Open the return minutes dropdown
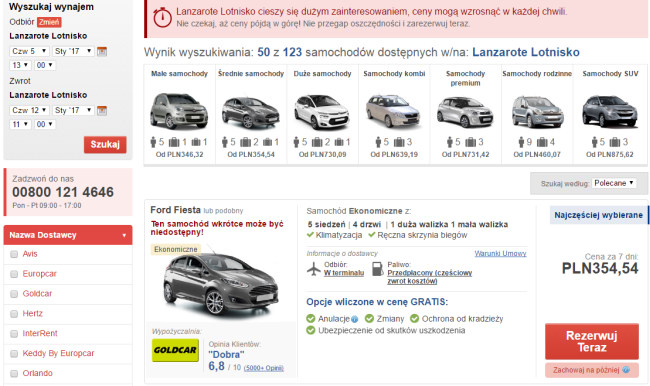Screen dimensions: 650x386 point(45,124)
